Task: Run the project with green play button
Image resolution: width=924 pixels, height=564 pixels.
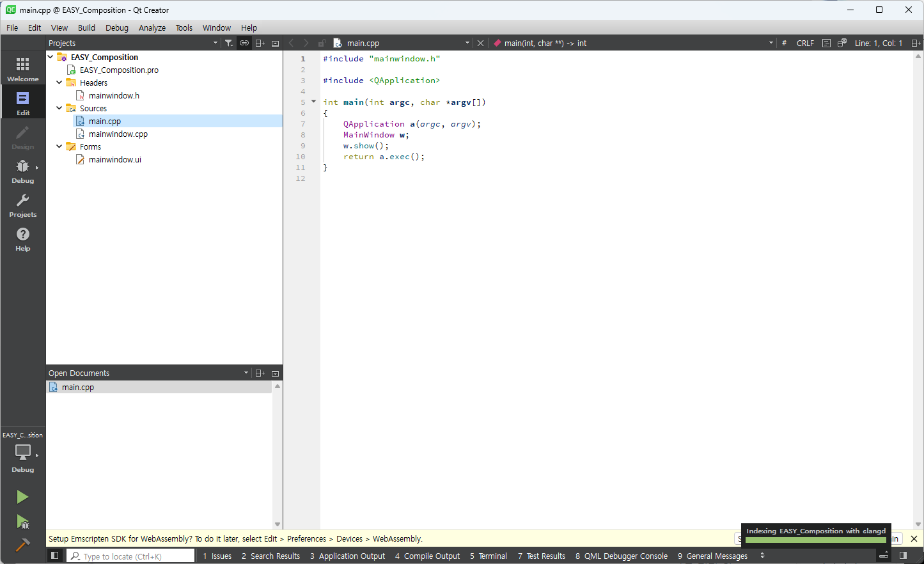Action: [x=22, y=497]
